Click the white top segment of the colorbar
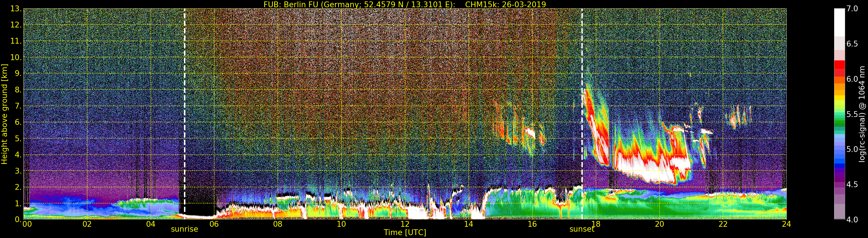868x238 pixels. pos(839,22)
